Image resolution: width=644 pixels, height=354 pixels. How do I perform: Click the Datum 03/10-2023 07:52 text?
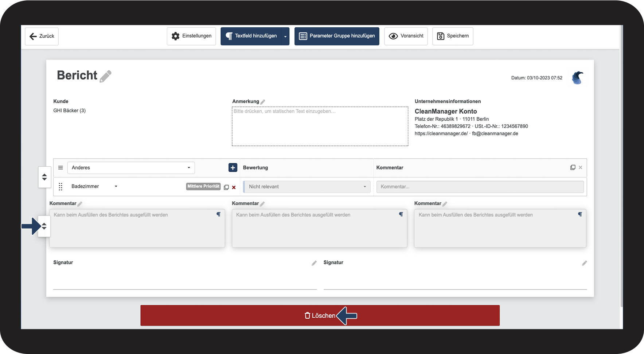pyautogui.click(x=536, y=78)
